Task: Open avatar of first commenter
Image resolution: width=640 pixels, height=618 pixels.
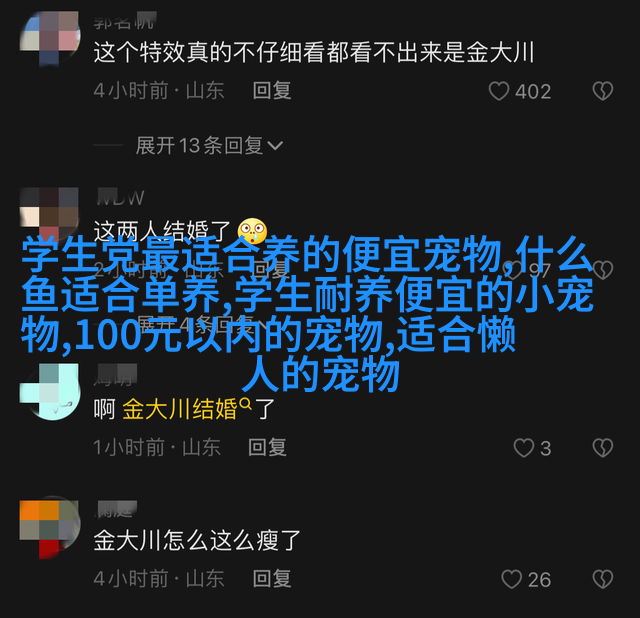Action: tap(50, 37)
